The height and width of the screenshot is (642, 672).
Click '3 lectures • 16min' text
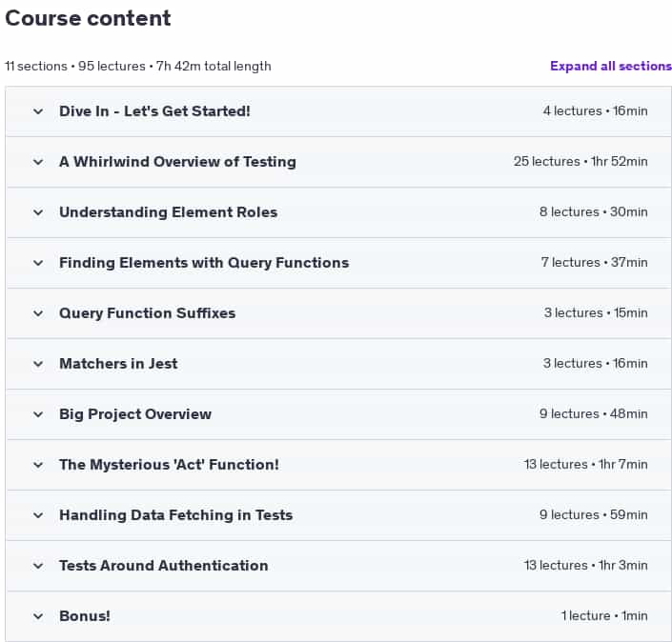click(x=596, y=364)
